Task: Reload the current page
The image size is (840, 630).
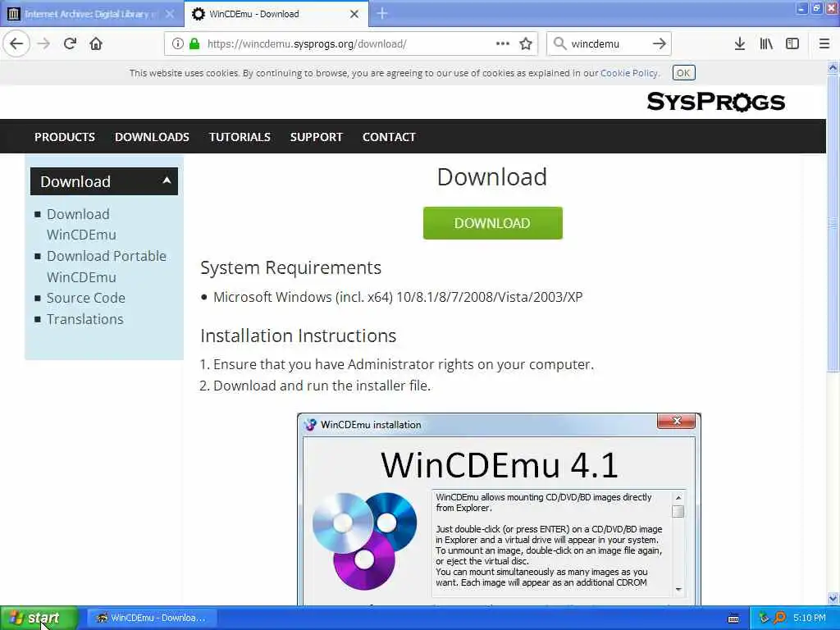Action: 70,44
